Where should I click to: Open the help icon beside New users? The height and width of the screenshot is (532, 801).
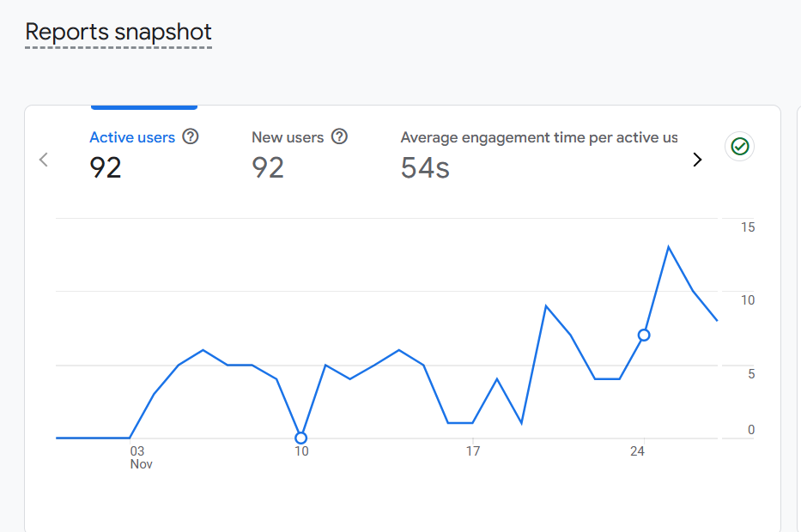[x=339, y=137]
